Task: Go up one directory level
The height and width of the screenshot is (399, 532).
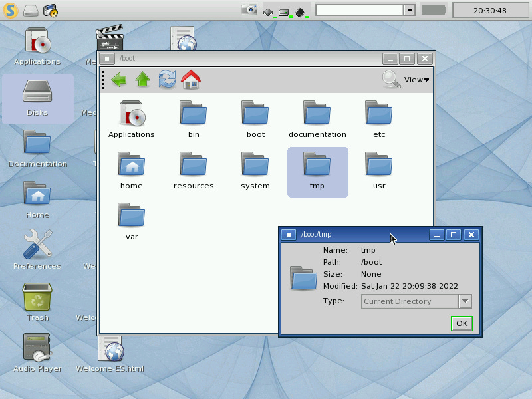Action: point(141,79)
